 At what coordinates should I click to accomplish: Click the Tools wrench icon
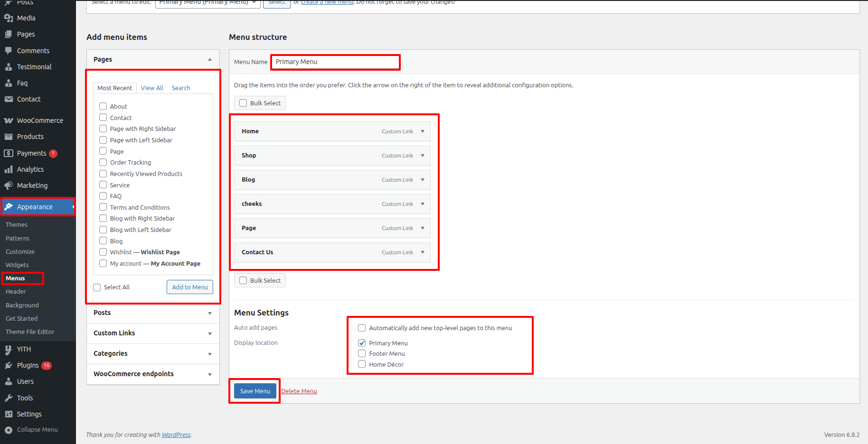click(9, 398)
